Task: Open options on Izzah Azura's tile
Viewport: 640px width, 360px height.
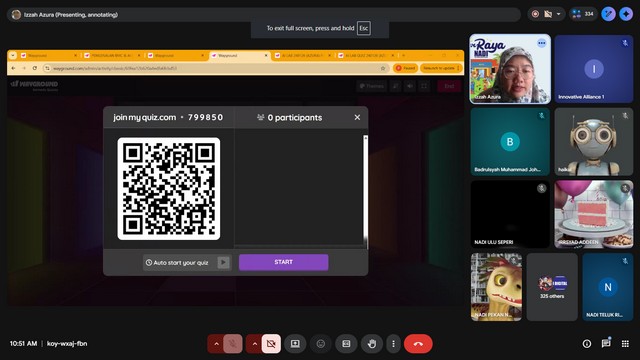Action: [542, 43]
